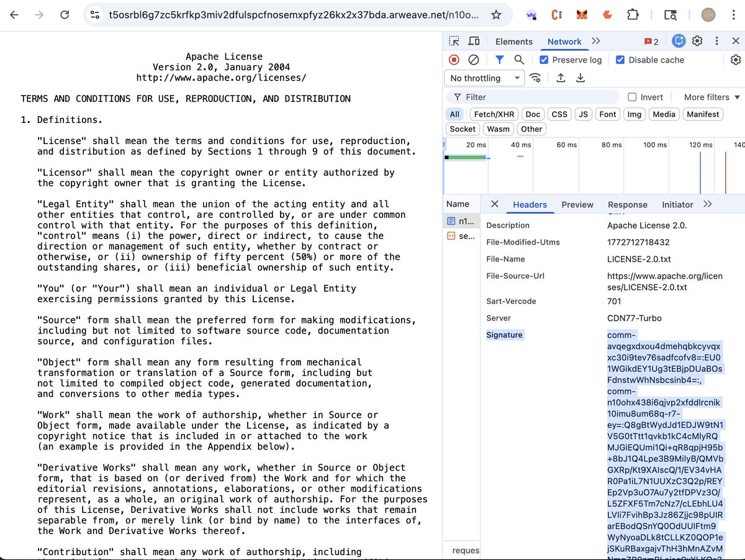Filter requests by CSS type
This screenshot has width=745, height=560.
(x=559, y=114)
